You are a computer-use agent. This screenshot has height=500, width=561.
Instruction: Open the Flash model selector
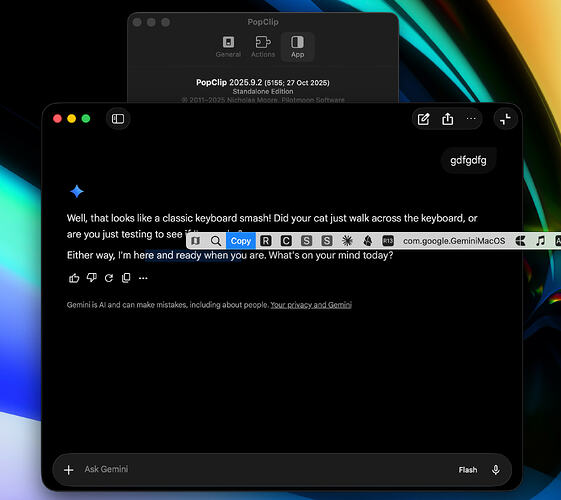(468, 470)
